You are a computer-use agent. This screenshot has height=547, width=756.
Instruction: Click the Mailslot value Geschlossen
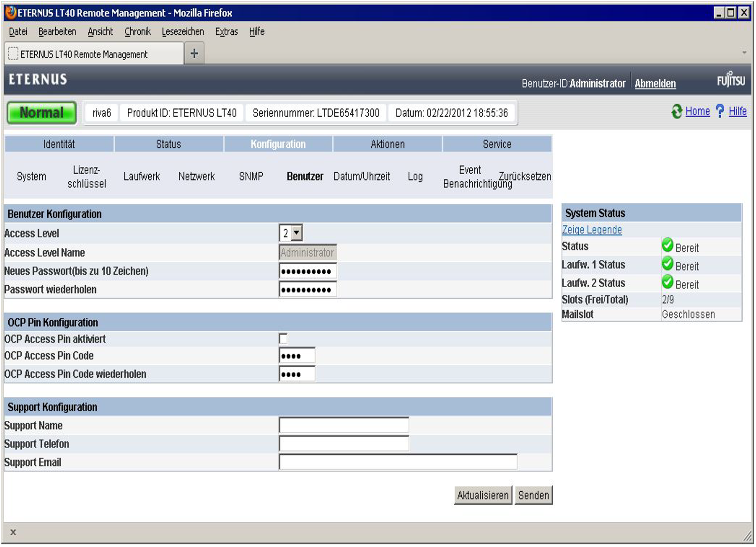[x=688, y=314]
